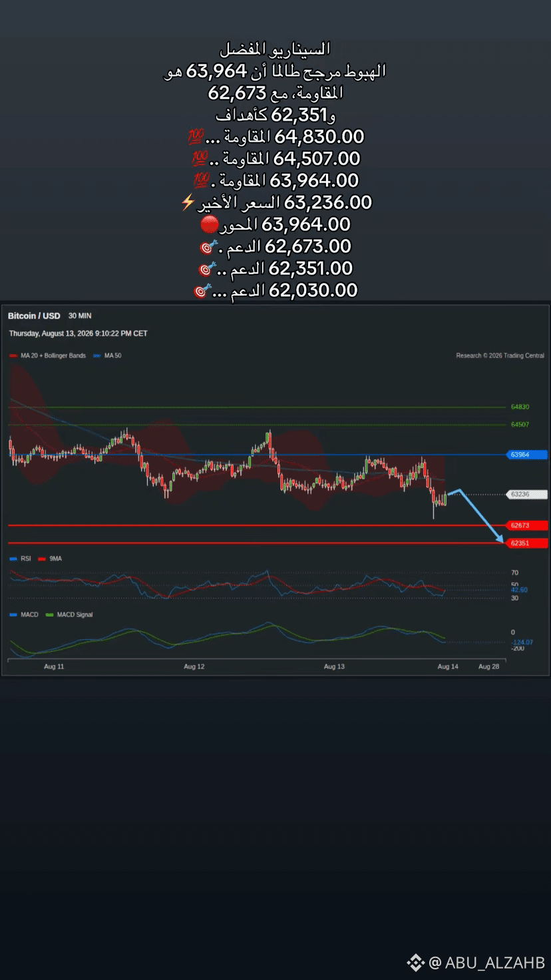The height and width of the screenshot is (980, 551).
Task: Click Research © 2026 Trading Central credit
Action: click(x=500, y=356)
